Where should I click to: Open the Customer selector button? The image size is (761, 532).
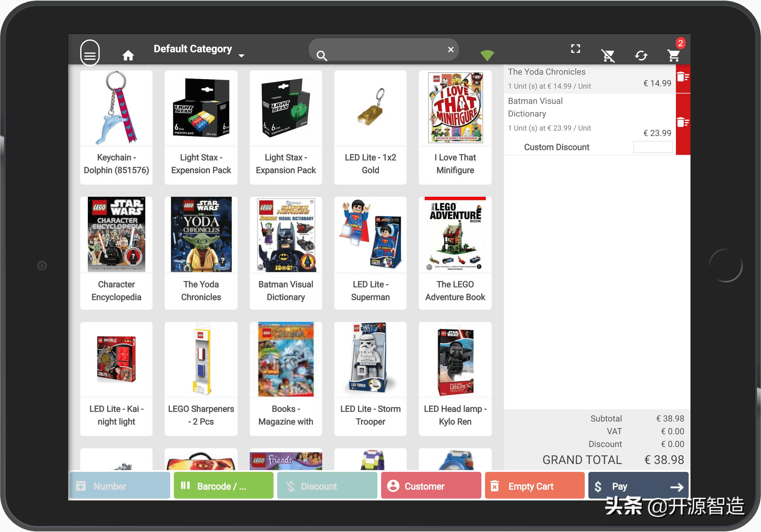pos(431,486)
